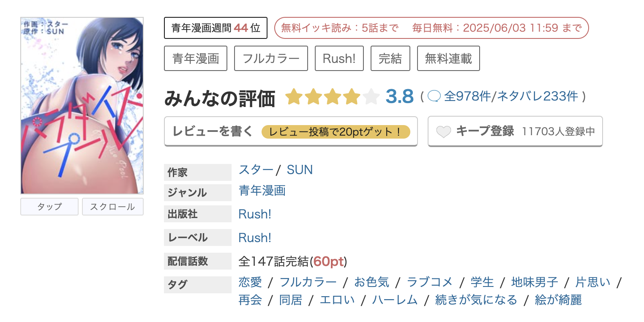
Task: Click the キープ登録 heart icon
Action: [443, 131]
